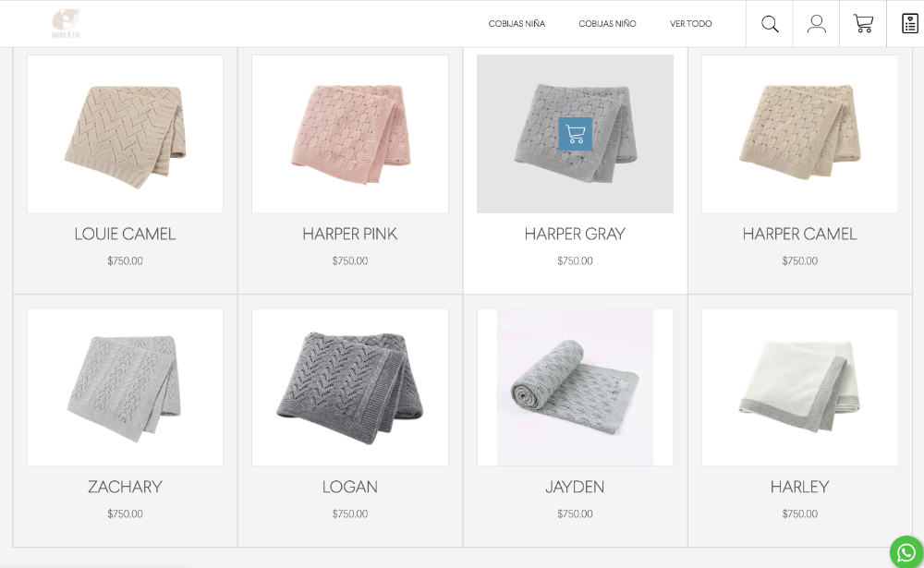Open the search magnifier icon
924x568 pixels.
click(770, 24)
